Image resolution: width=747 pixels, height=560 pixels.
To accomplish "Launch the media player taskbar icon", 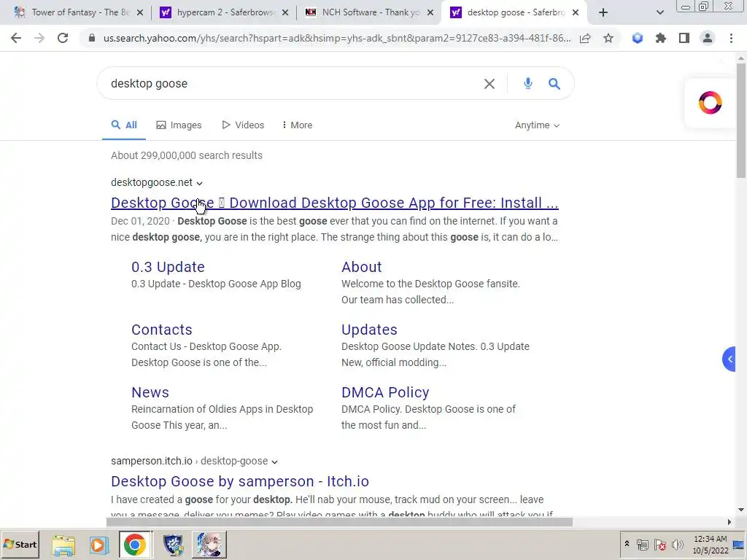I will tap(99, 545).
